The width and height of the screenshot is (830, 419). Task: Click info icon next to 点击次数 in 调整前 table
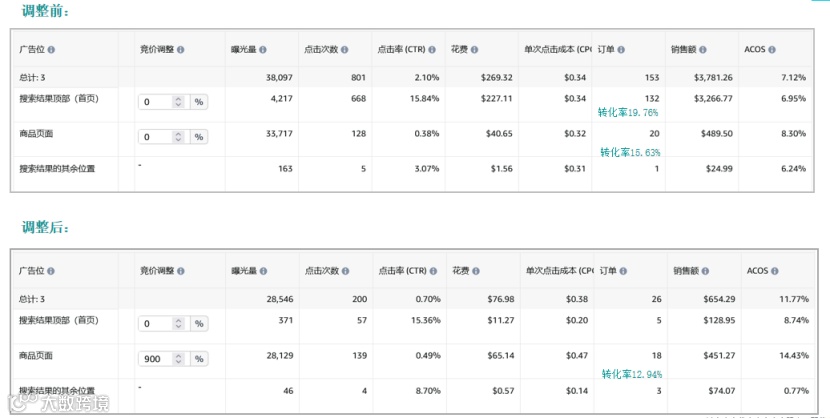[x=345, y=50]
